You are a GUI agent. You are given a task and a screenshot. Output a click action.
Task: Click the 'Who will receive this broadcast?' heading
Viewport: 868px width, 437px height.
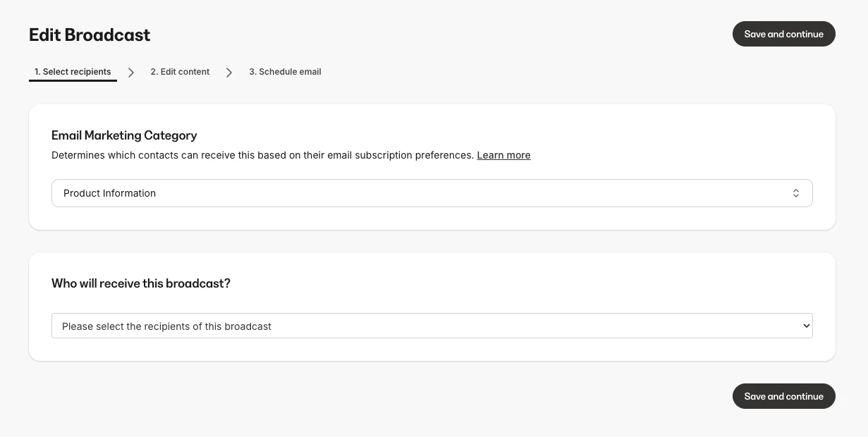point(141,283)
